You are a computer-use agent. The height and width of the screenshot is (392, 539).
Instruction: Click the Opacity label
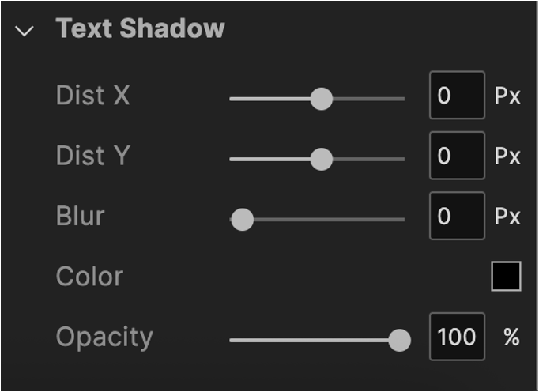coord(104,337)
